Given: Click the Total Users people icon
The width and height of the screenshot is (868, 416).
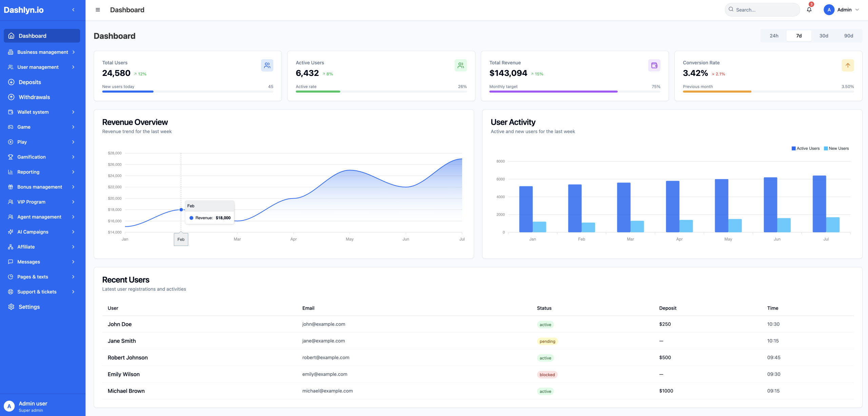Looking at the screenshot, I should coord(267,65).
